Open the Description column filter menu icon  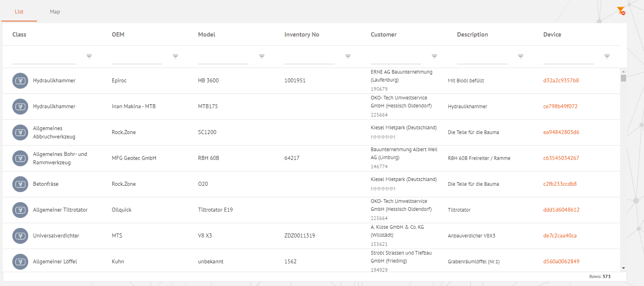(521, 56)
